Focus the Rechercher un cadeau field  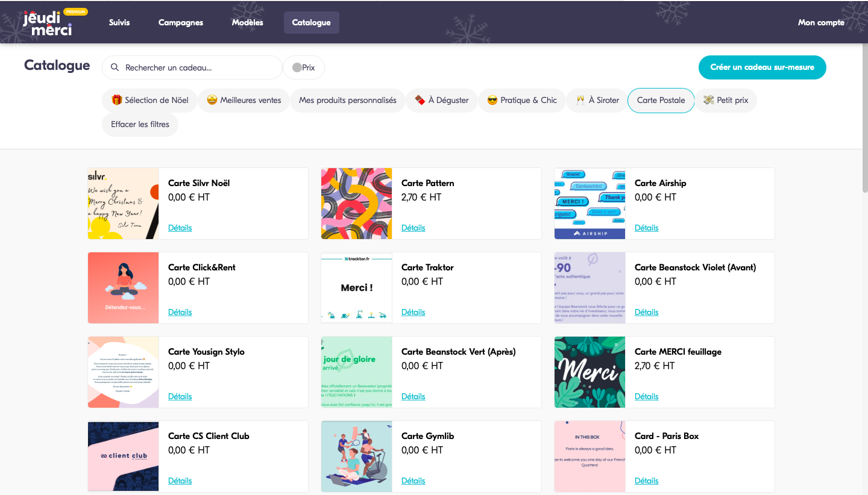point(192,67)
